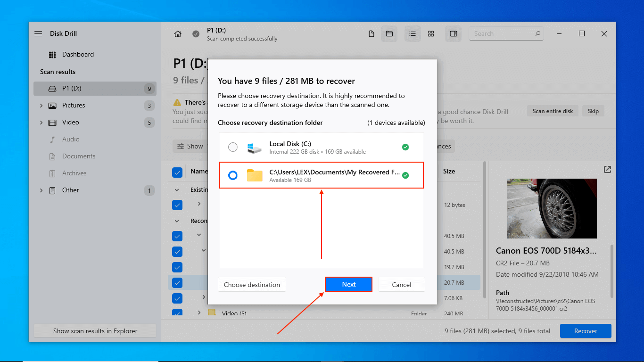Screen dimensions: 644x362
Task: Click Choose destination button
Action: coord(252,285)
